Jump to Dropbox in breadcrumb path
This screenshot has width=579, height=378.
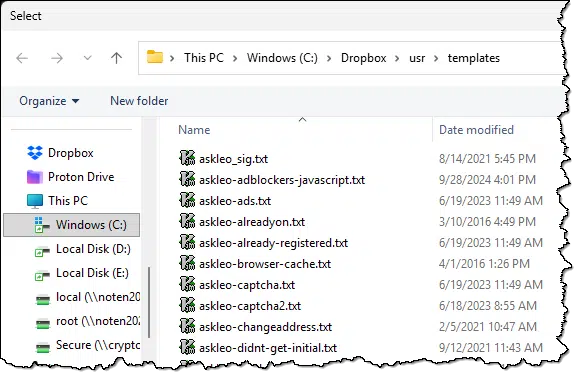(363, 58)
